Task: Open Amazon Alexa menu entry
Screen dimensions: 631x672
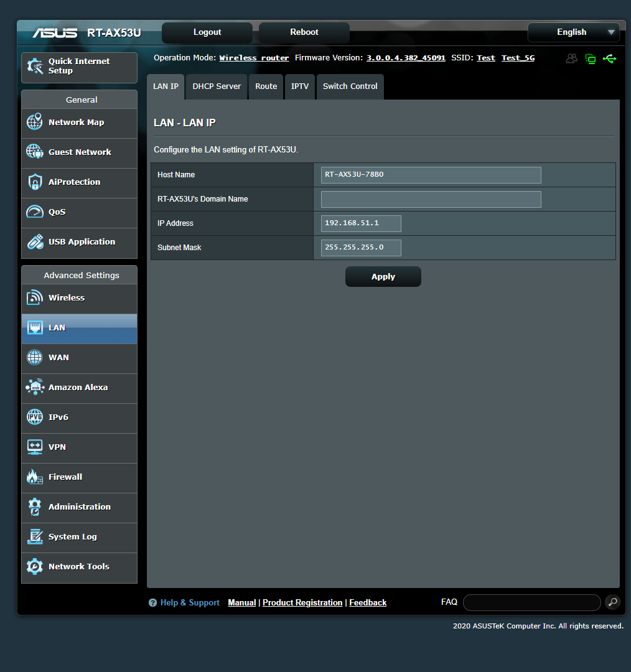Action: click(79, 388)
